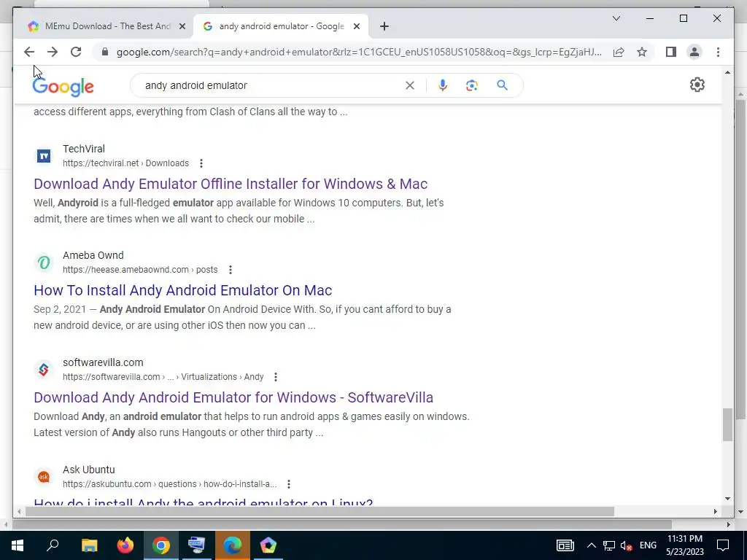Open the Chrome side panel
The height and width of the screenshot is (560, 747).
click(671, 52)
